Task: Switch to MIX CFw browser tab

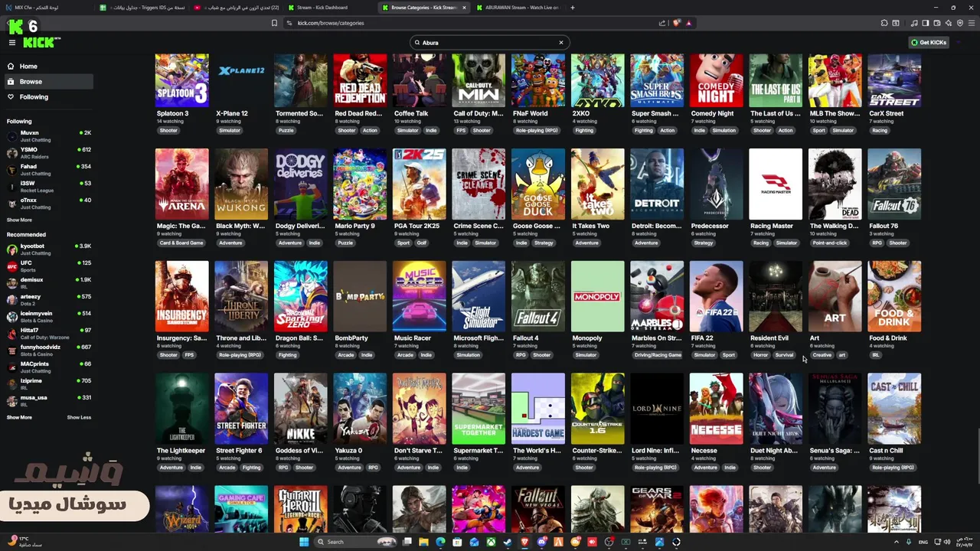Action: [46, 8]
